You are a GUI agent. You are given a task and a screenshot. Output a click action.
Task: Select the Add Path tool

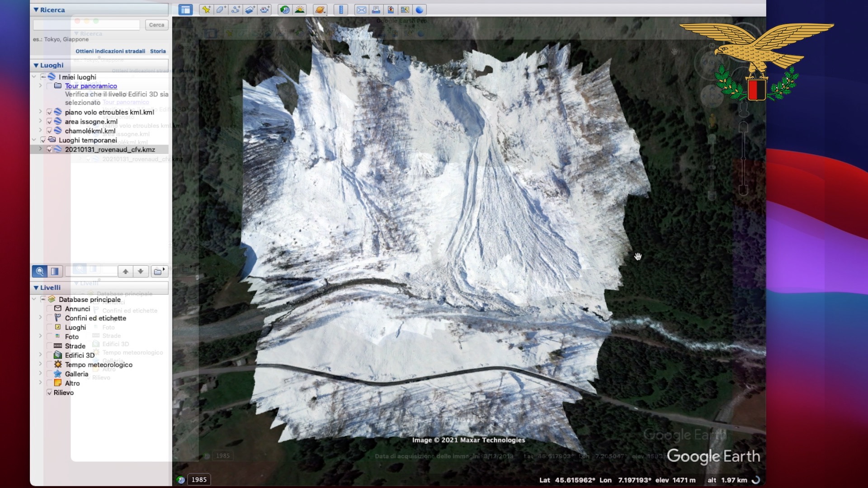pos(235,9)
